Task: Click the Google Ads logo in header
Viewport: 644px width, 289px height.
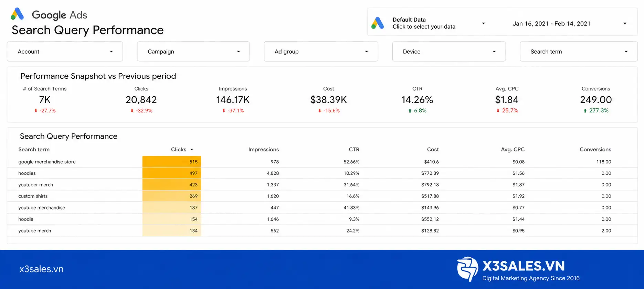Action: tap(17, 14)
